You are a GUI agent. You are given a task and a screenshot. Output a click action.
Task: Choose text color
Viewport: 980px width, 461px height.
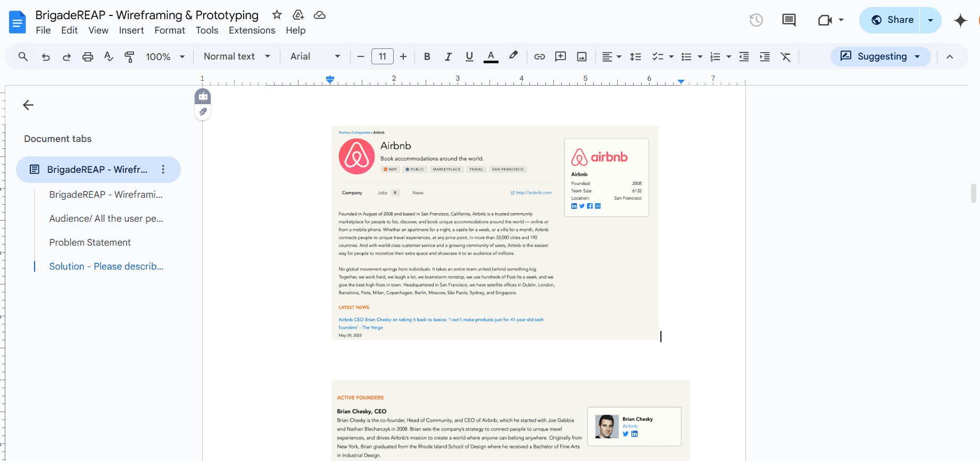click(x=491, y=56)
